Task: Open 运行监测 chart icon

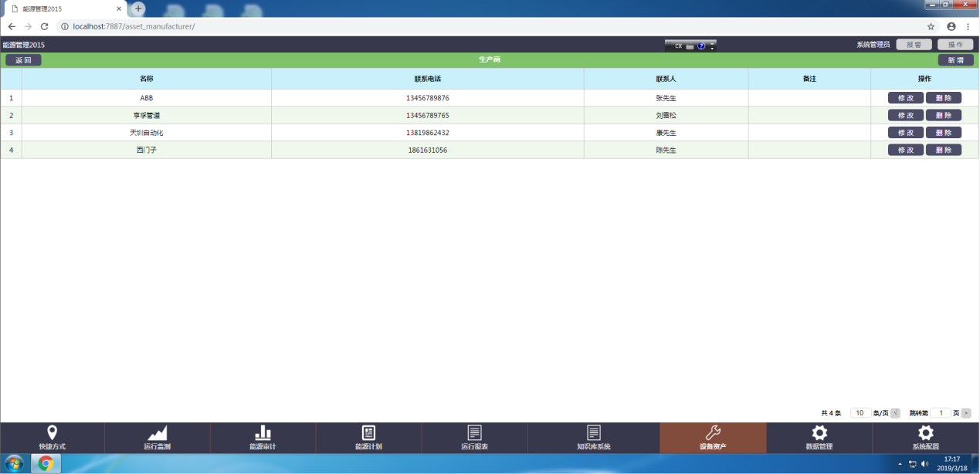Action: (x=157, y=433)
